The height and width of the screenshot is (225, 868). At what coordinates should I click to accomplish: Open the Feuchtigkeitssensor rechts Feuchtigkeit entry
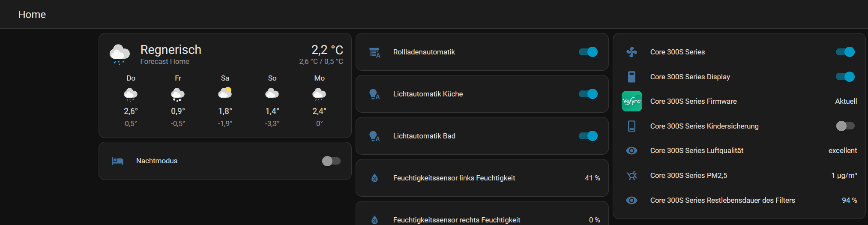(x=456, y=220)
